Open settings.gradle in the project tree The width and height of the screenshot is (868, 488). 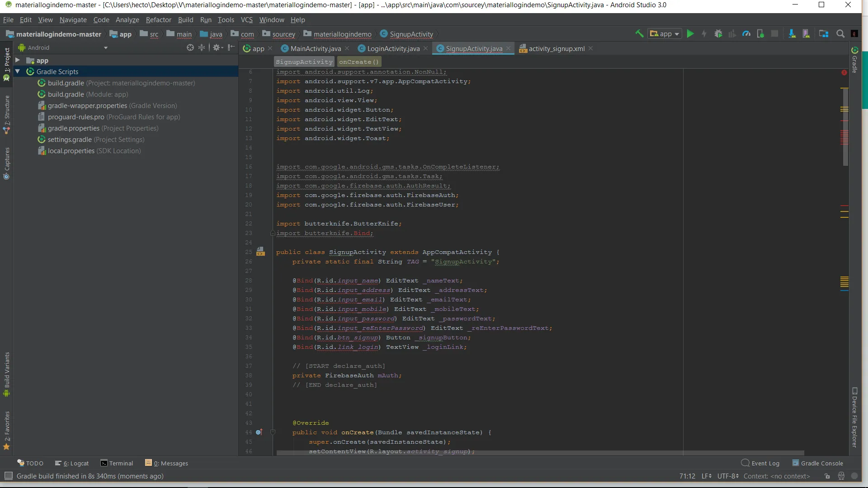pyautogui.click(x=70, y=140)
